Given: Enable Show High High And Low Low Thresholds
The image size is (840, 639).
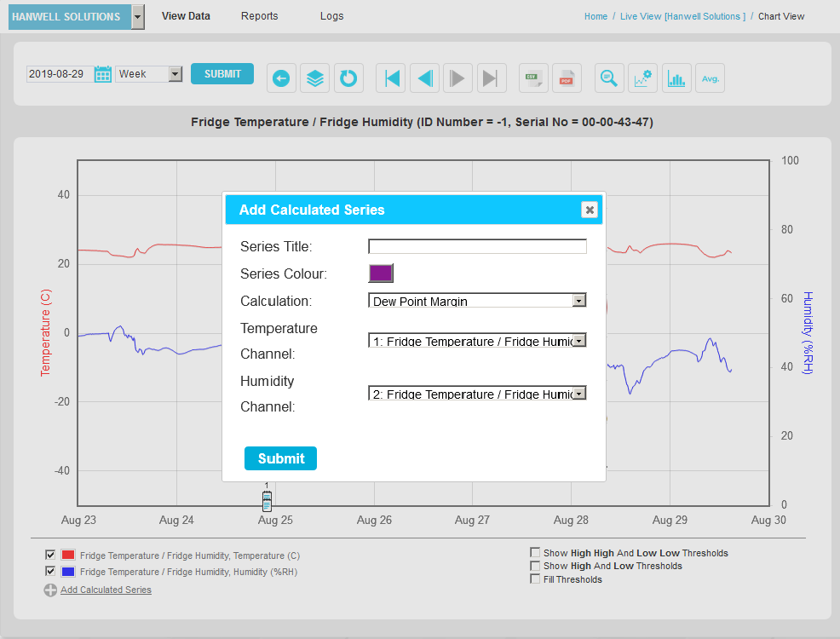Looking at the screenshot, I should (535, 553).
